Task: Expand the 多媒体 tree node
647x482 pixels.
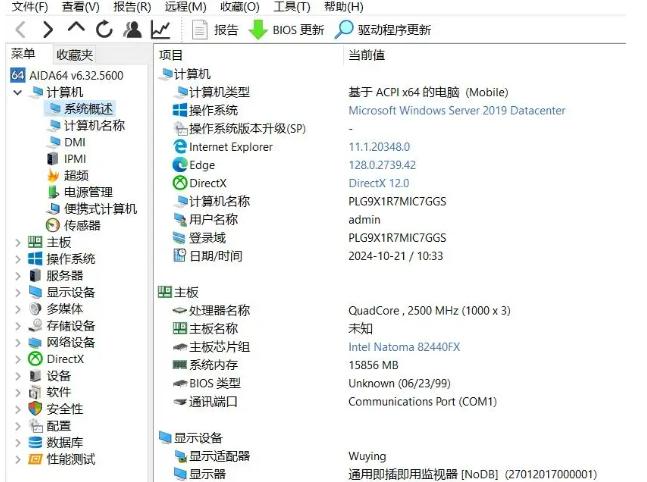Action: click(18, 309)
